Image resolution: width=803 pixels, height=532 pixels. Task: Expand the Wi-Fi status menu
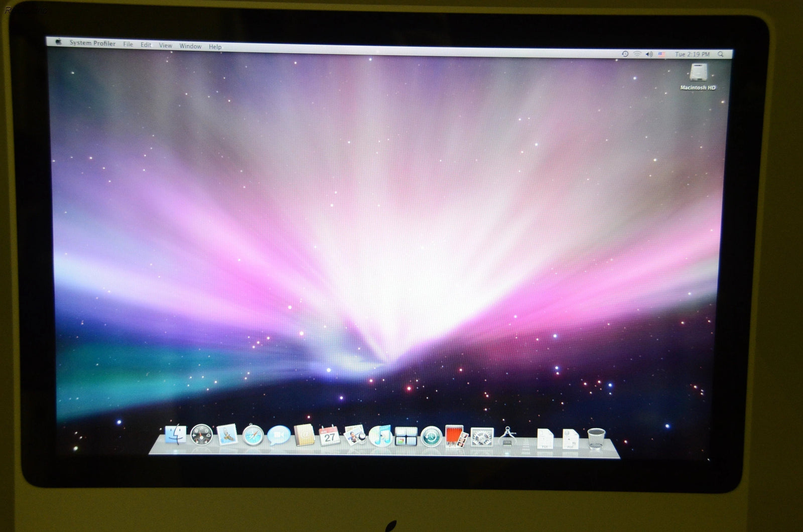tap(637, 54)
